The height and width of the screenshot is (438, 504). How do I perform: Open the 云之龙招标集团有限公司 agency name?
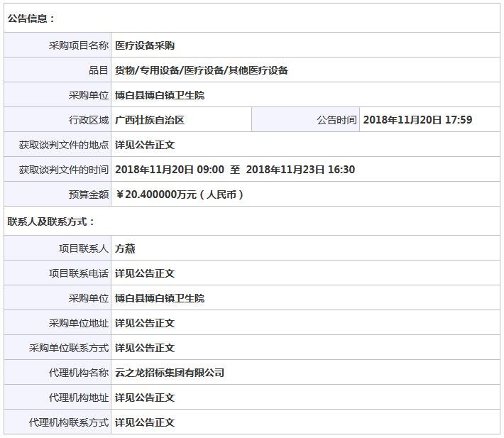click(x=170, y=373)
